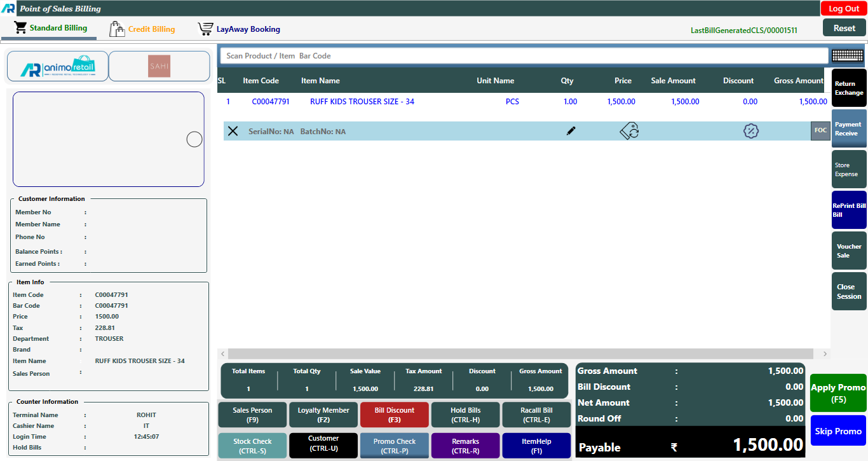
Task: Click the Animo Retail logo
Action: 58,66
